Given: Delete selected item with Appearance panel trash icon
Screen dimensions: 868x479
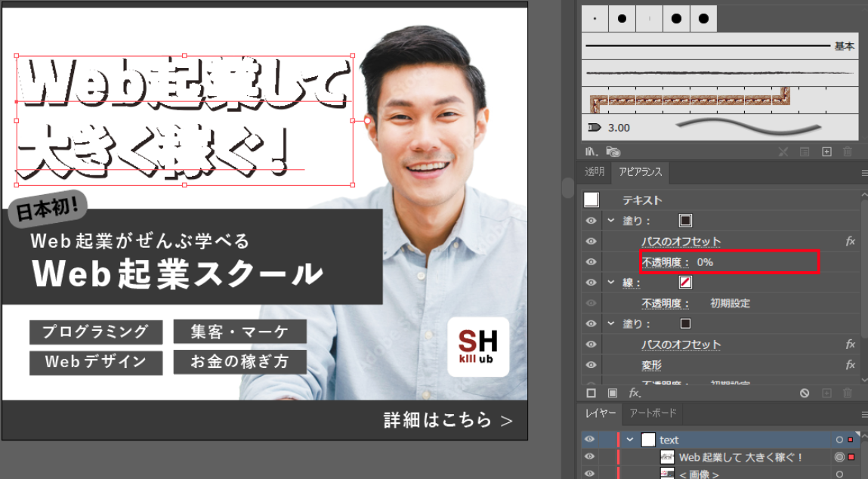Looking at the screenshot, I should [x=847, y=393].
